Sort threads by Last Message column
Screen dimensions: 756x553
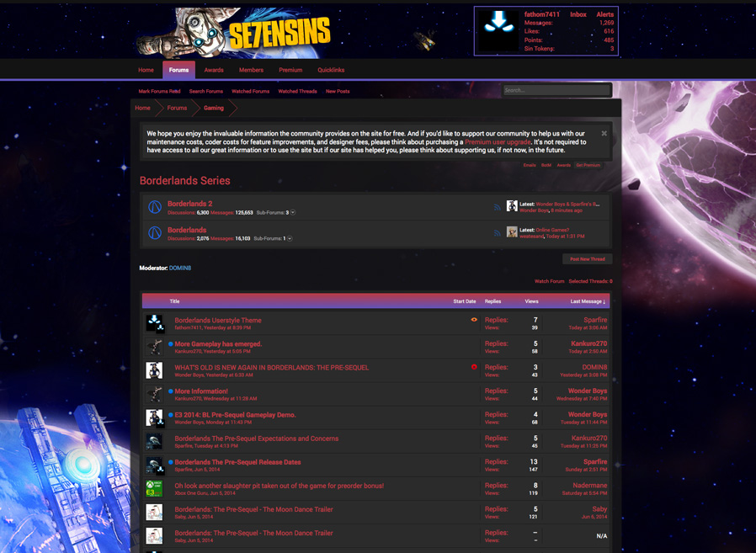pos(588,301)
